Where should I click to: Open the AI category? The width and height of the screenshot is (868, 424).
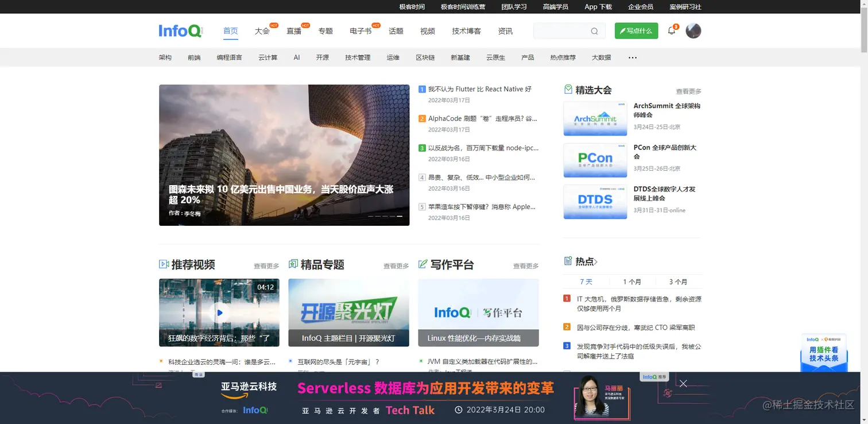(x=297, y=57)
